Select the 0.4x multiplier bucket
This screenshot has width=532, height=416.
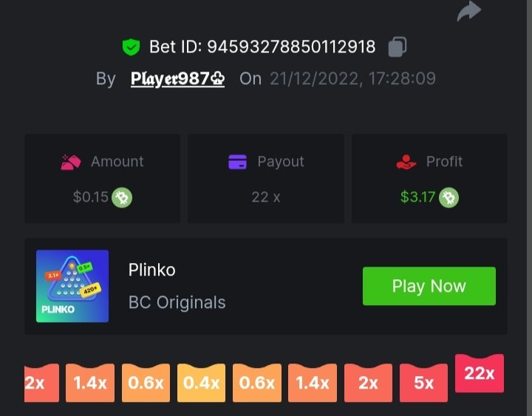click(x=201, y=383)
